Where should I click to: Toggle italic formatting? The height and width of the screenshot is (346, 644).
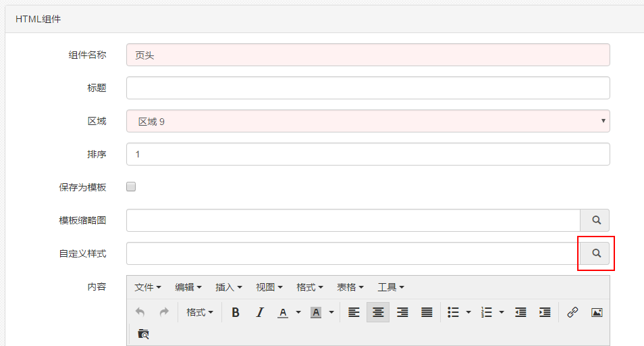260,312
